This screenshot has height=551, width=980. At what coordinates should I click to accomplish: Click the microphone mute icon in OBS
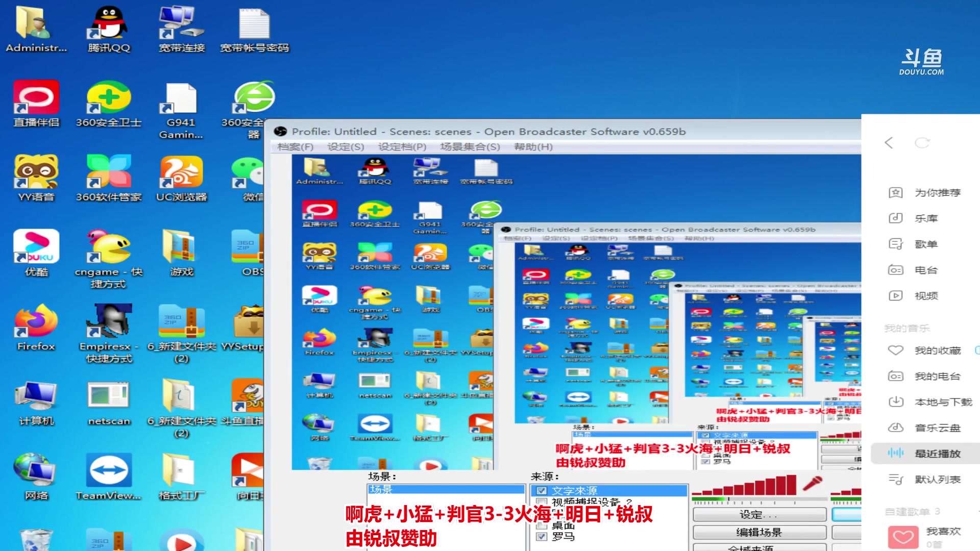(x=813, y=483)
